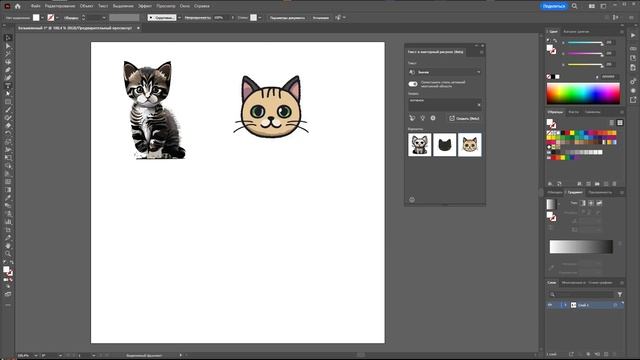
Task: Open the Type dropdown in generate panel
Action: click(445, 72)
